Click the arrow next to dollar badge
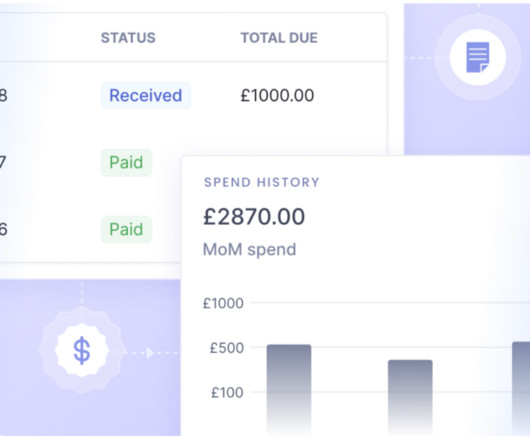The height and width of the screenshot is (442, 530). (x=150, y=353)
